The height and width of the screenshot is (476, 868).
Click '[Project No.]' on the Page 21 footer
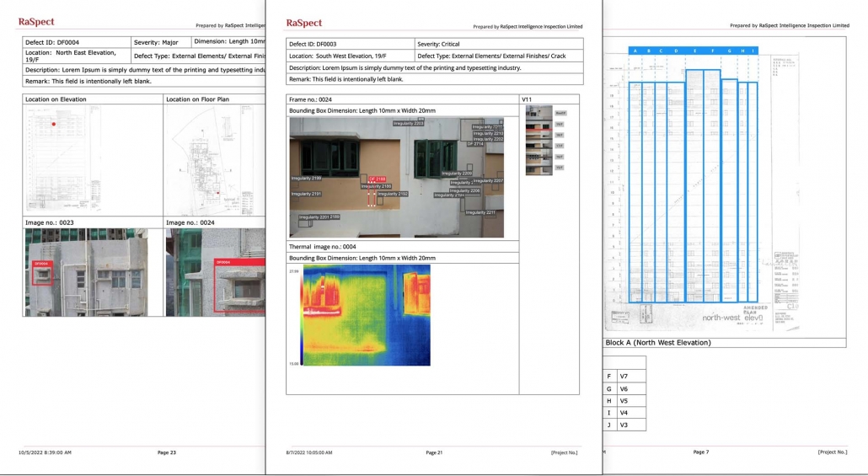tap(564, 452)
